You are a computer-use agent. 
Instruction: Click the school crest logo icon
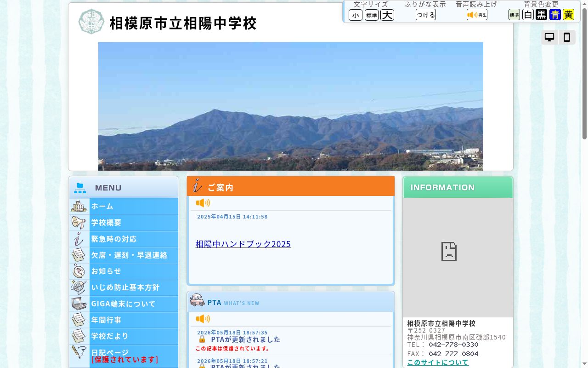click(91, 22)
